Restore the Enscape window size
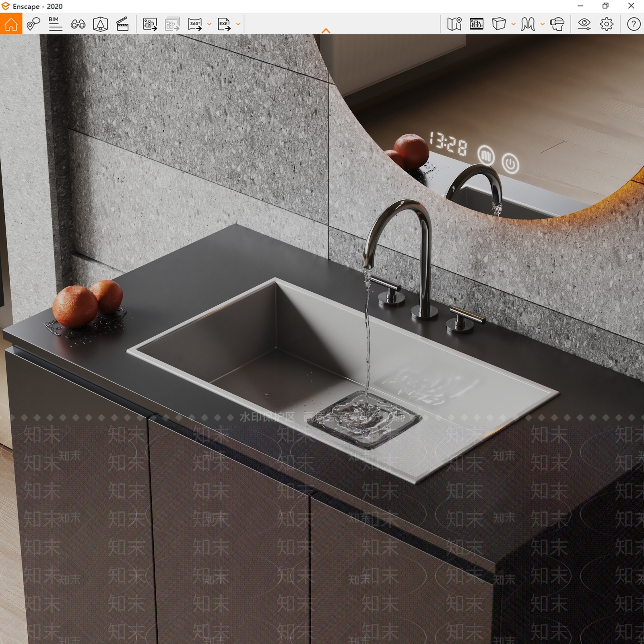 click(605, 6)
